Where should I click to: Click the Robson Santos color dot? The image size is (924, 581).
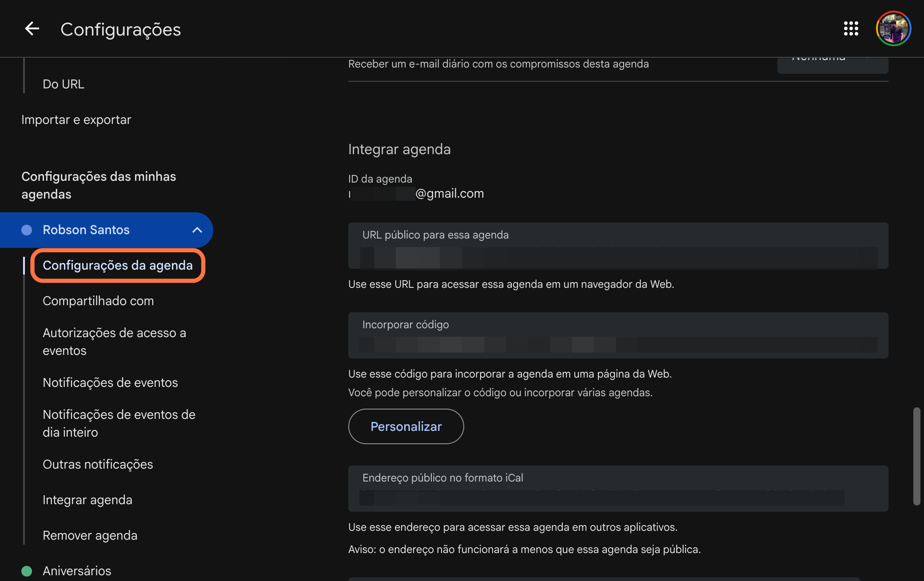tap(27, 230)
